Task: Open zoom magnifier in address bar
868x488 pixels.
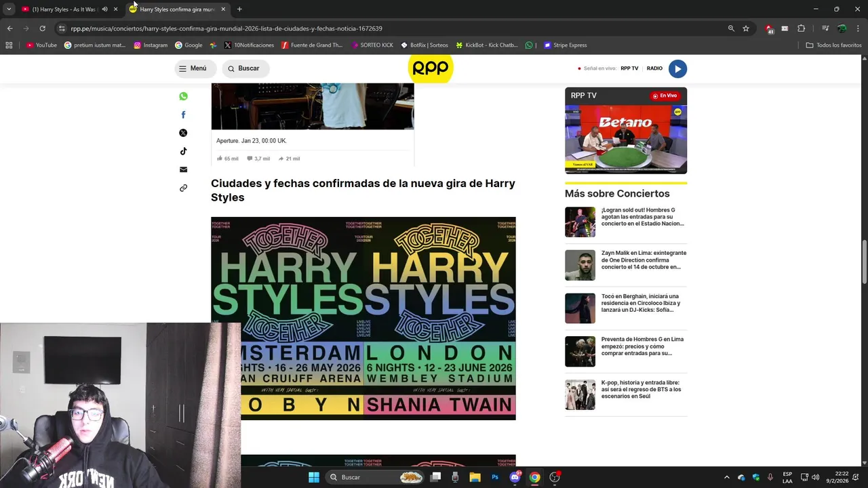Action: pos(731,28)
